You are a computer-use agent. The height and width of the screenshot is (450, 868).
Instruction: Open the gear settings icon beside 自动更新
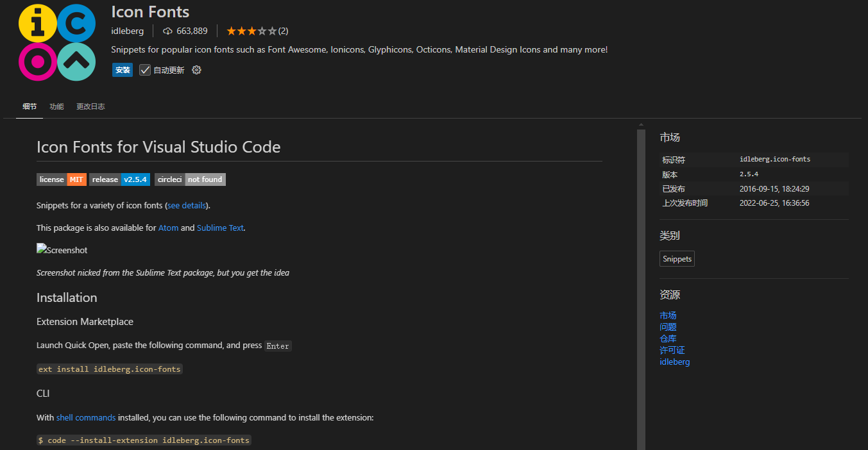coord(197,70)
